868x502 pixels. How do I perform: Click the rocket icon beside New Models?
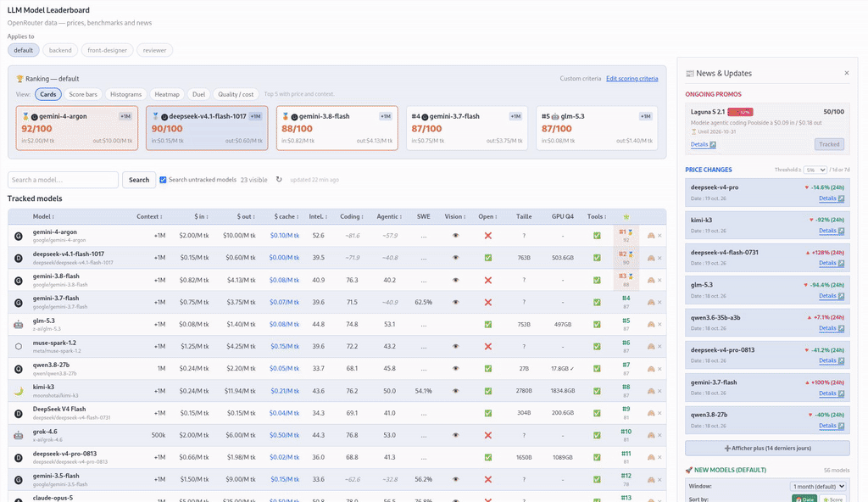tap(689, 470)
